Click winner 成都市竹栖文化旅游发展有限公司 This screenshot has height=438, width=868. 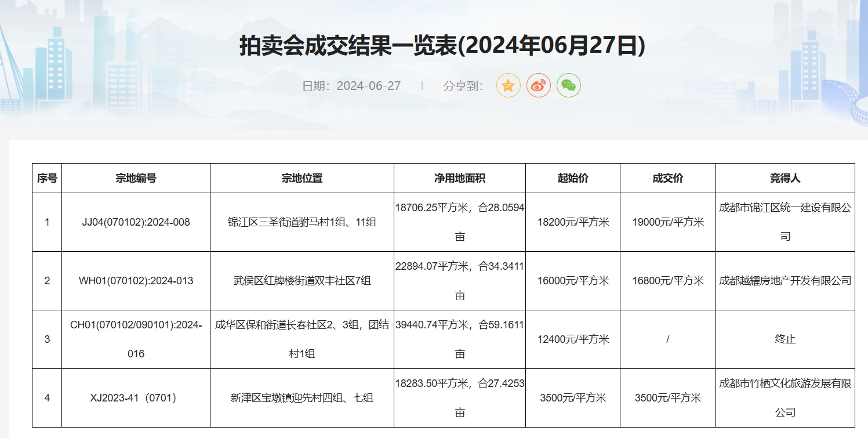point(785,398)
